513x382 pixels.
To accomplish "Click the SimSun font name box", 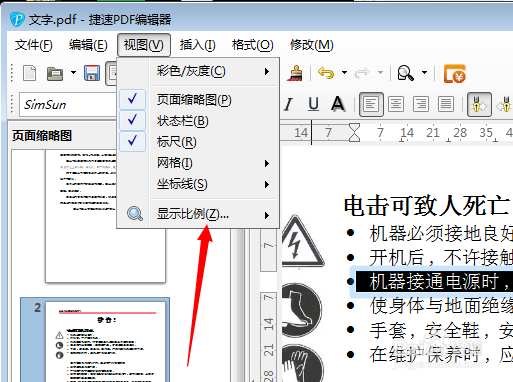I will click(68, 105).
